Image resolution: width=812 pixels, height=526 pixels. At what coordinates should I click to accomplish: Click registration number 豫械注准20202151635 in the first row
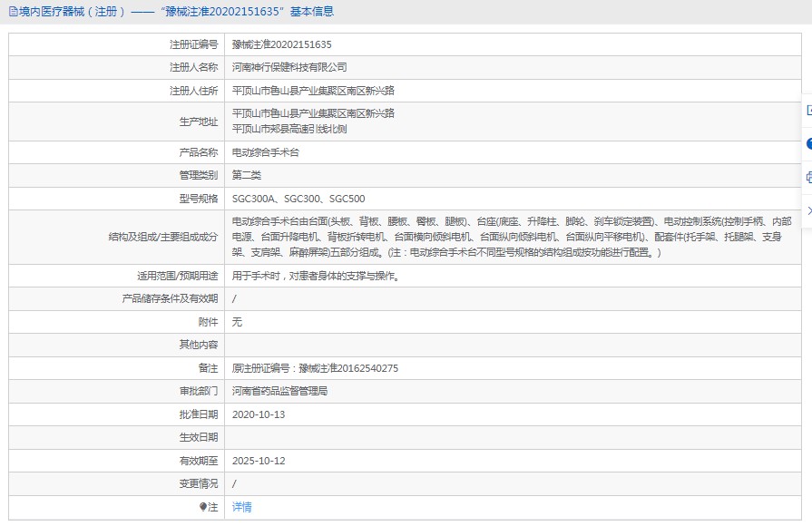click(281, 44)
